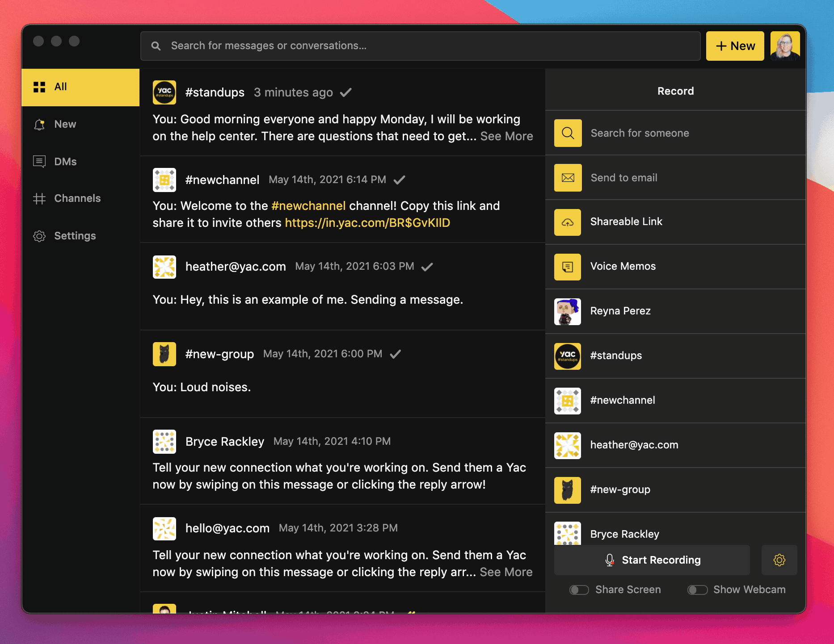Image resolution: width=834 pixels, height=644 pixels.
Task: Open recording settings gear button
Action: tap(779, 560)
